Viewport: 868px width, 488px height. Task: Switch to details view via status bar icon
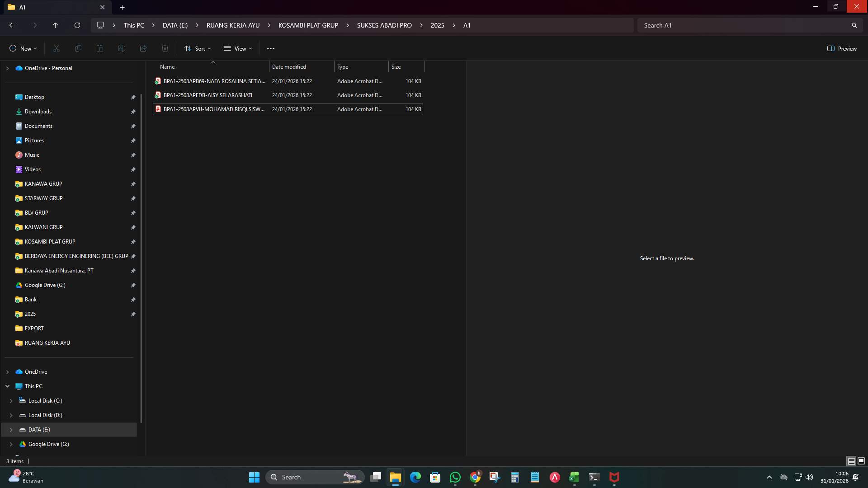pyautogui.click(x=852, y=461)
